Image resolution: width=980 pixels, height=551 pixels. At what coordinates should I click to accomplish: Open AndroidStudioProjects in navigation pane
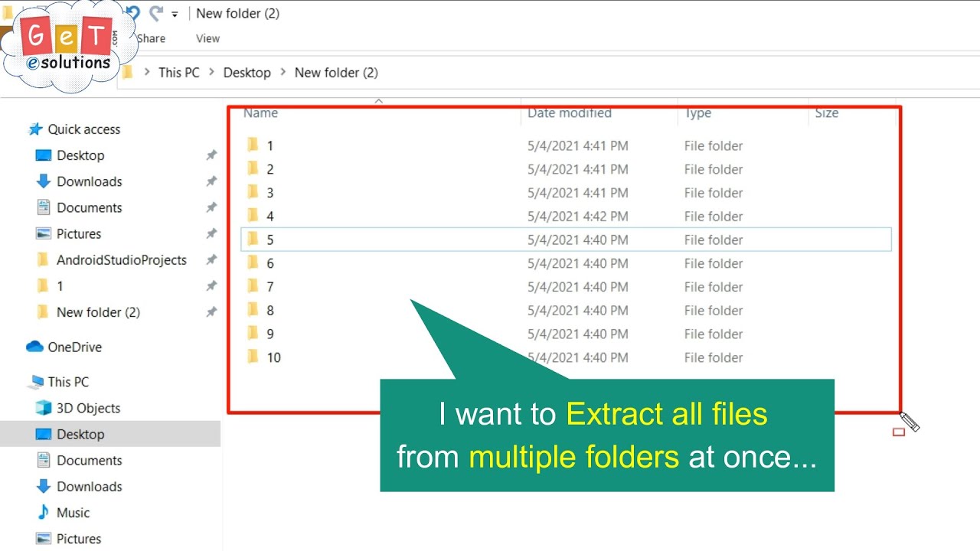122,260
